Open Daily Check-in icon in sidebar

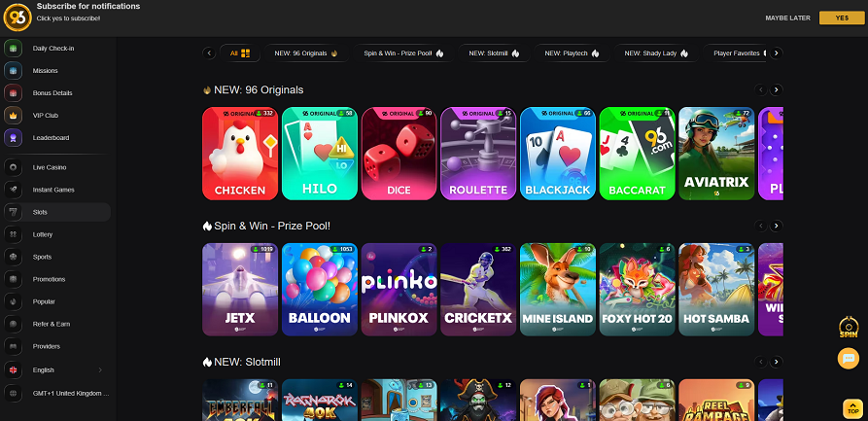13,49
